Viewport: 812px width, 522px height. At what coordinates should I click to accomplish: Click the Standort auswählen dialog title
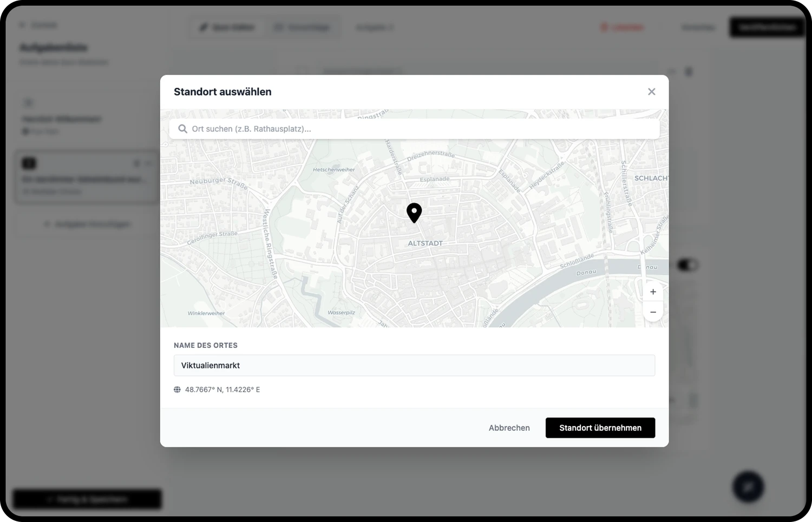[x=222, y=92]
